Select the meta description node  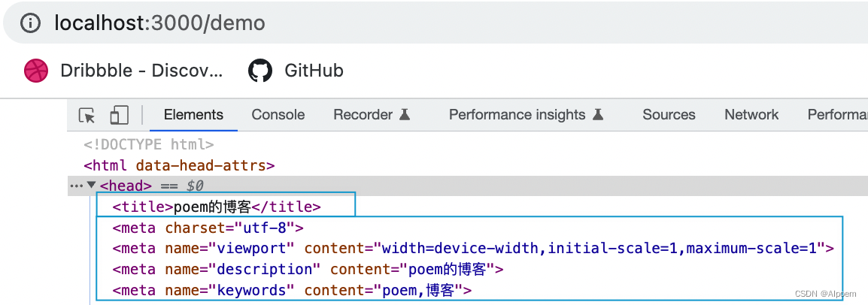(x=308, y=269)
